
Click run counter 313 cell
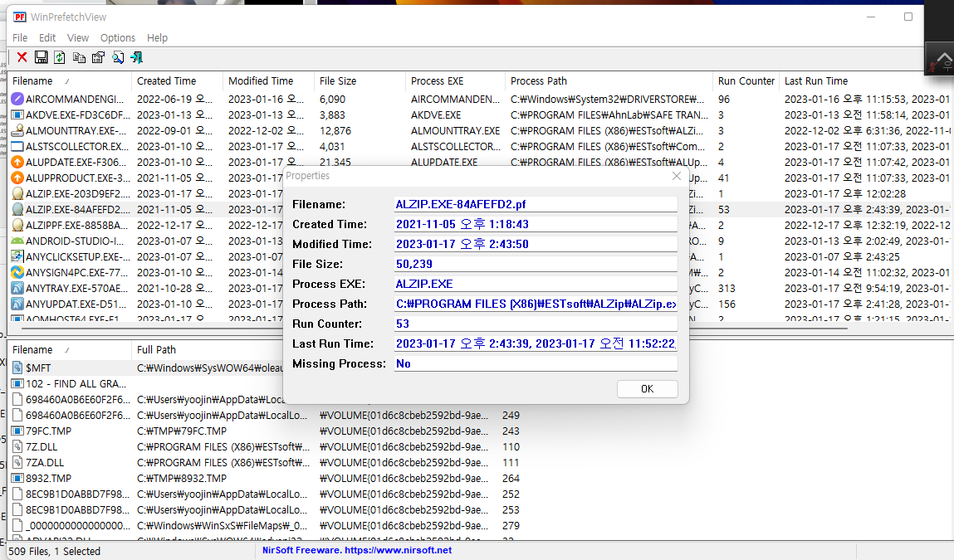click(727, 288)
